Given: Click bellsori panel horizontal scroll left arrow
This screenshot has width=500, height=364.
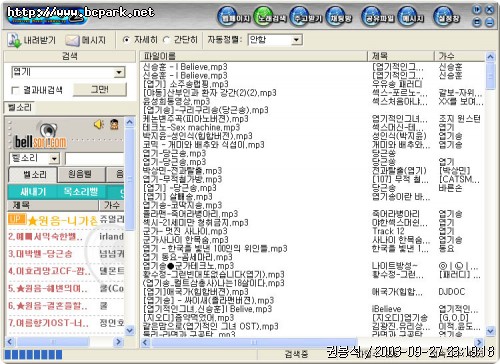Looking at the screenshot, I should click(10, 342).
